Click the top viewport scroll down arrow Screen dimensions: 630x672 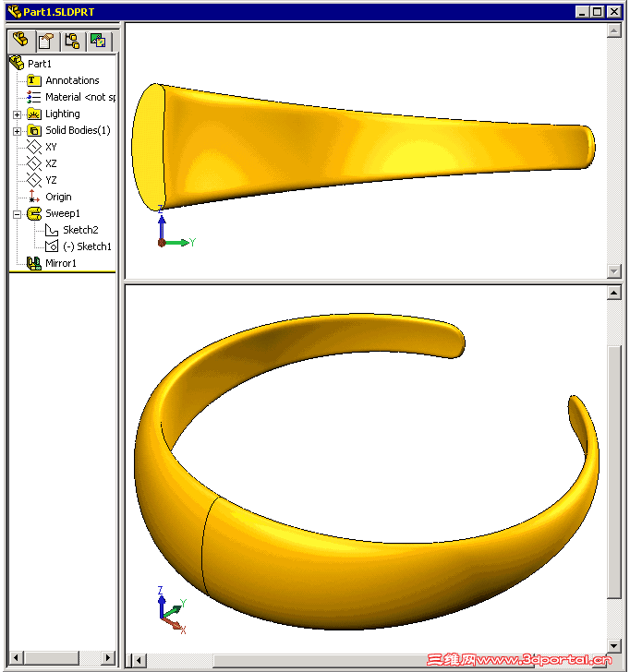[x=614, y=270]
